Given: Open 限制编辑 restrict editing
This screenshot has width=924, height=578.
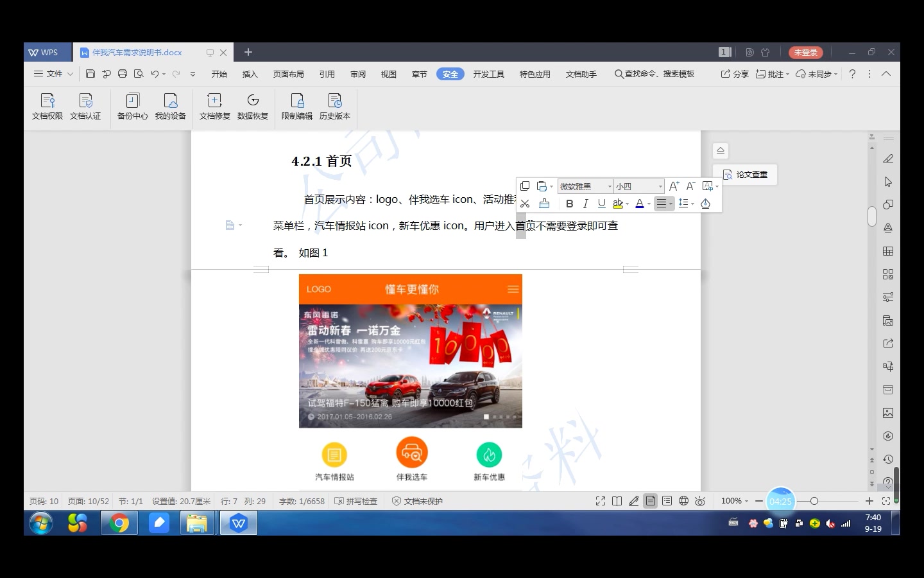Looking at the screenshot, I should tap(296, 107).
